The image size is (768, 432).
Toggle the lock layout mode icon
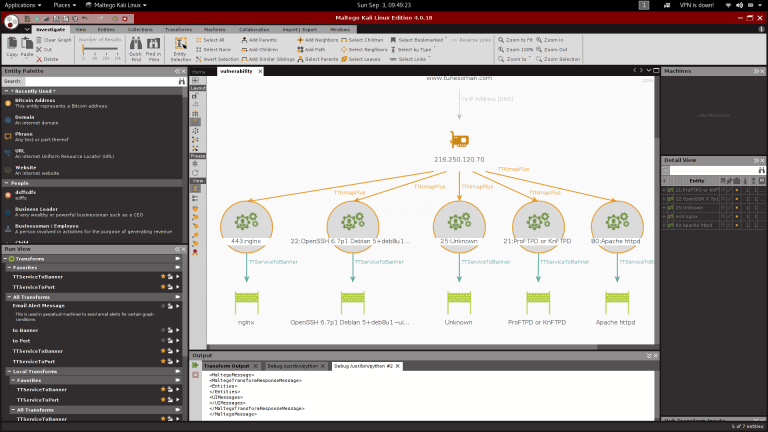tap(195, 96)
